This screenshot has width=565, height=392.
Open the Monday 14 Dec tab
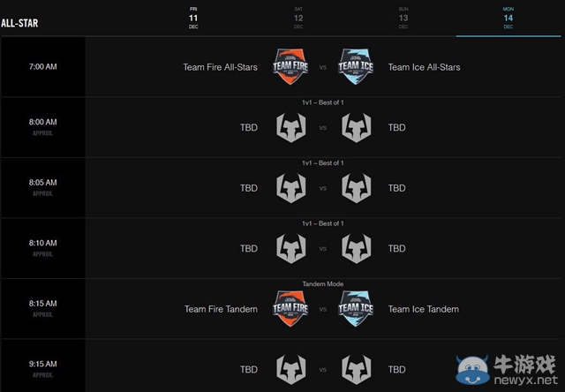(508, 18)
